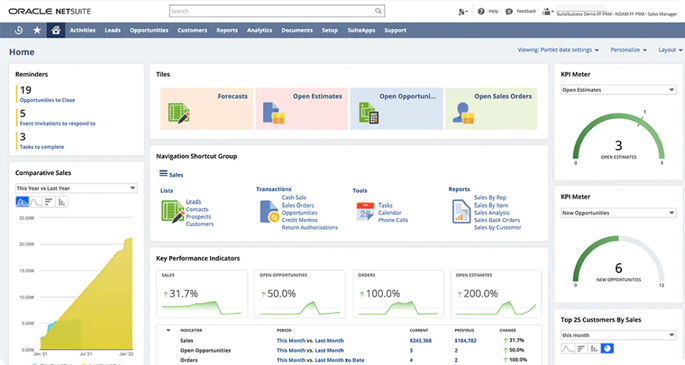Open the Prospects link
Screen dimensions: 685x365
198,217
